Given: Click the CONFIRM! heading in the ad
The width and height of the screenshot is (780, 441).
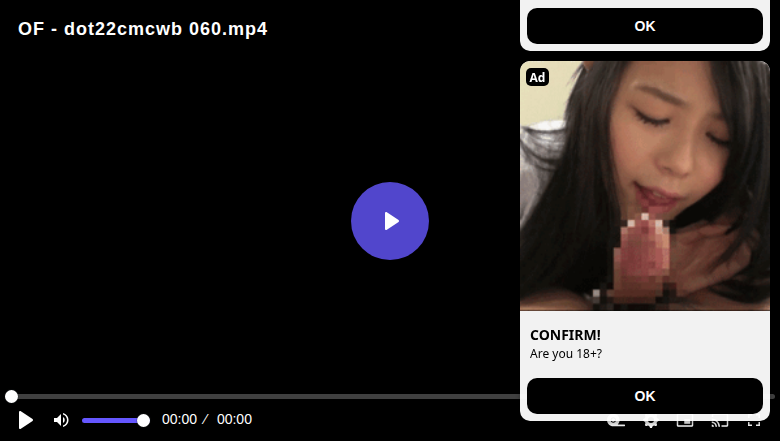Looking at the screenshot, I should (x=565, y=335).
